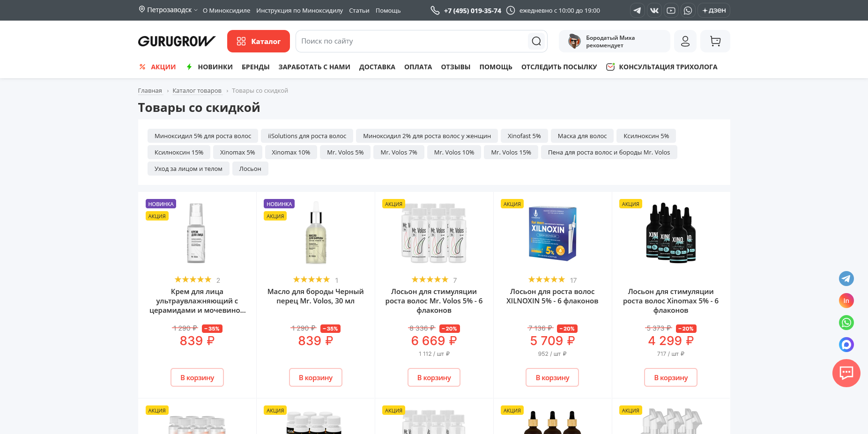Open the АКЦИИ menu item

point(157,67)
